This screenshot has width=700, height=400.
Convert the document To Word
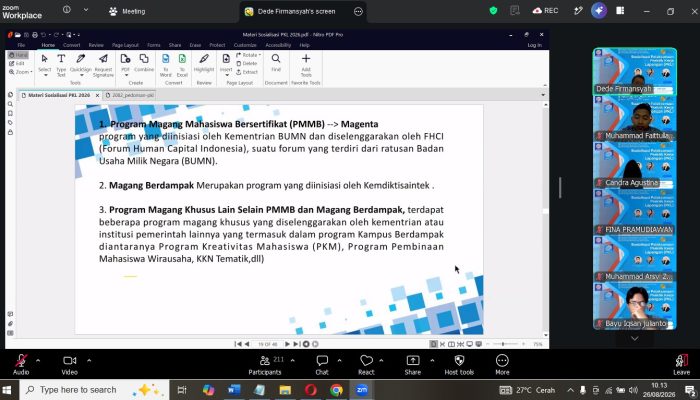166,64
